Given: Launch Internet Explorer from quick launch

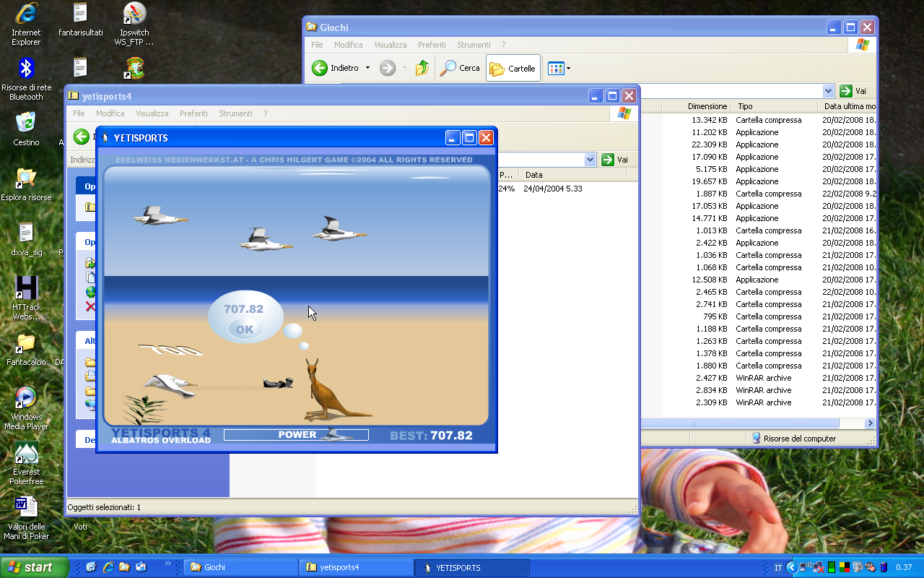Looking at the screenshot, I should coord(108,567).
